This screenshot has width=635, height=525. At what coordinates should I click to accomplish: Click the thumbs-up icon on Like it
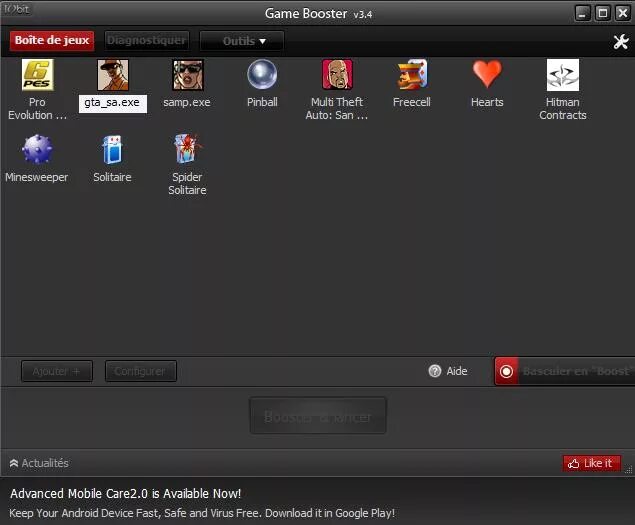pos(573,463)
